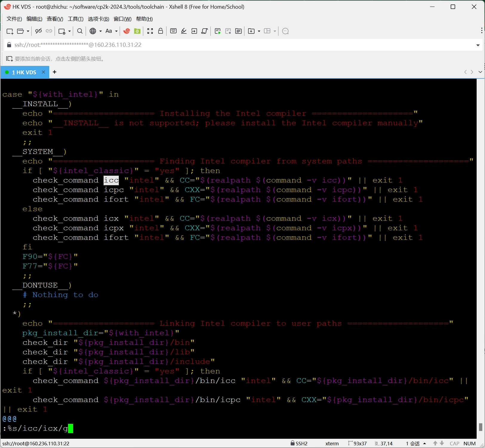Click the Open Session folder icon
485x448 pixels.
21,31
